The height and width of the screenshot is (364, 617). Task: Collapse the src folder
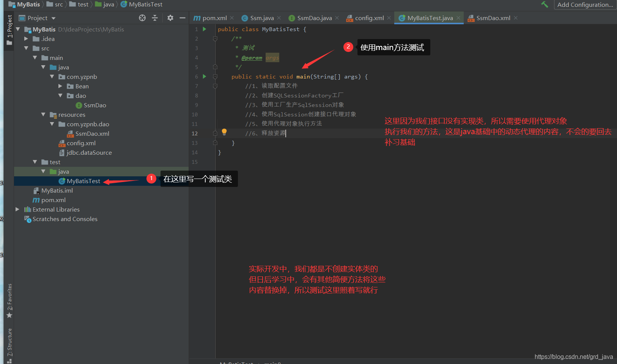coord(26,48)
